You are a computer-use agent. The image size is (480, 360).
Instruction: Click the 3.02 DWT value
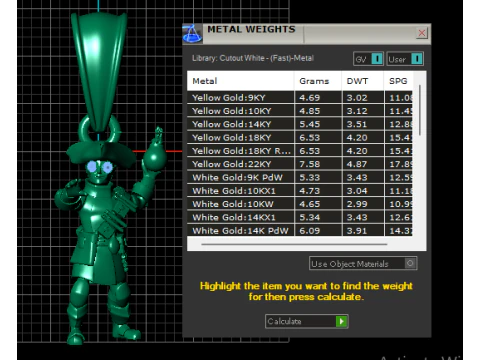pyautogui.click(x=357, y=98)
